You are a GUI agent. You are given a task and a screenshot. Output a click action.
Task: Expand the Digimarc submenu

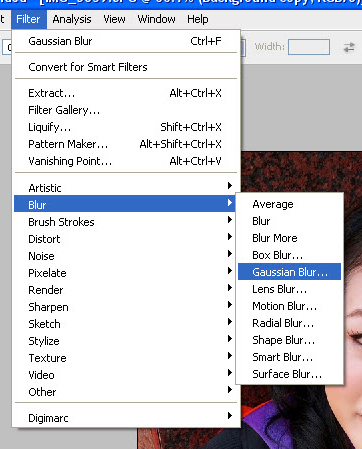[x=126, y=418]
